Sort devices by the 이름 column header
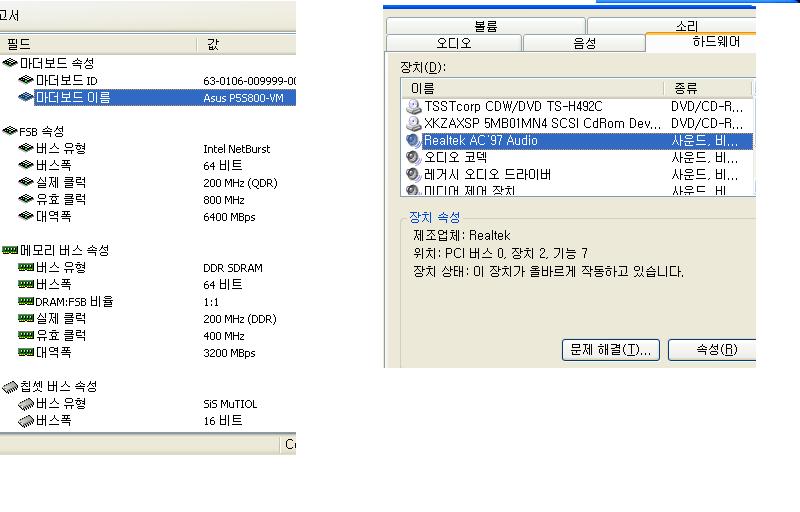This screenshot has width=800, height=512. 533,88
